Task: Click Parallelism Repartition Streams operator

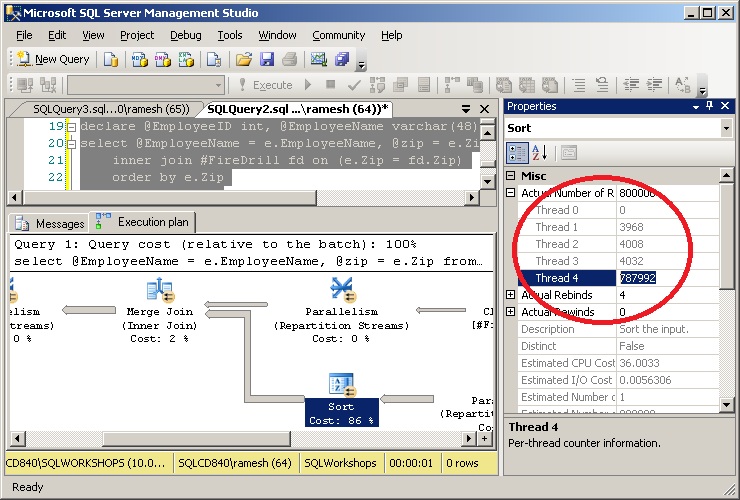Action: 341,310
